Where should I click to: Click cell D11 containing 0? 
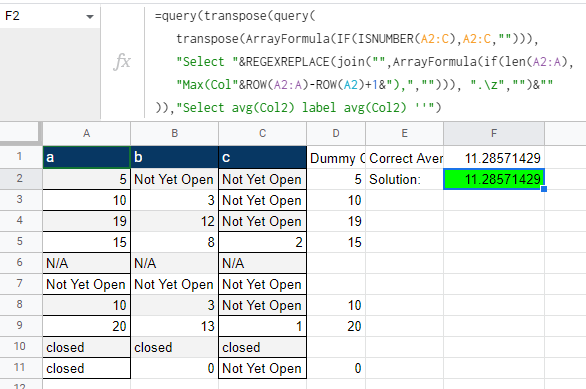pyautogui.click(x=336, y=368)
